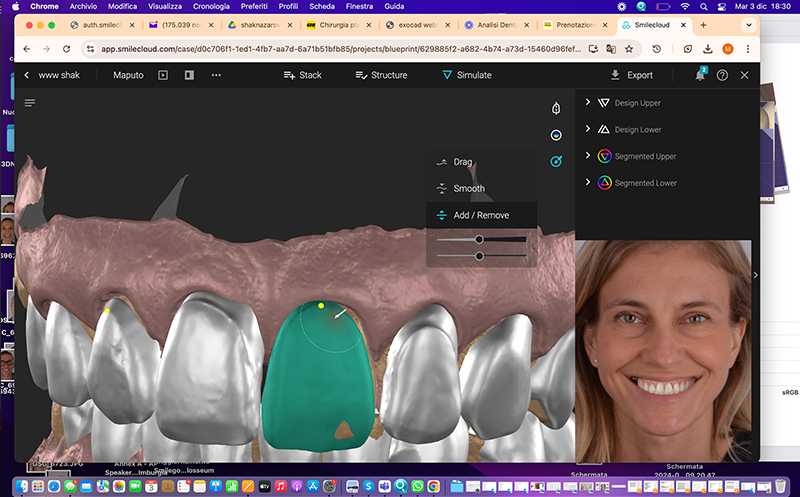Open the Prenotazion browser tab

(x=575, y=24)
